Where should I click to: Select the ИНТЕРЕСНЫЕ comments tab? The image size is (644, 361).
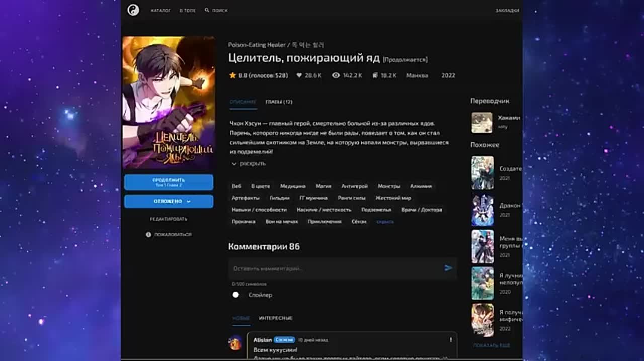point(276,318)
